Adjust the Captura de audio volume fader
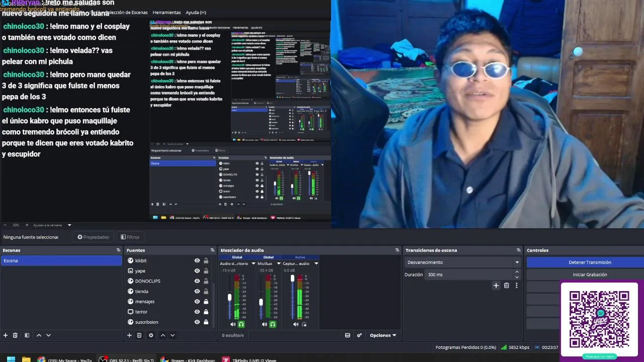The width and height of the screenshot is (644, 362). [292, 278]
